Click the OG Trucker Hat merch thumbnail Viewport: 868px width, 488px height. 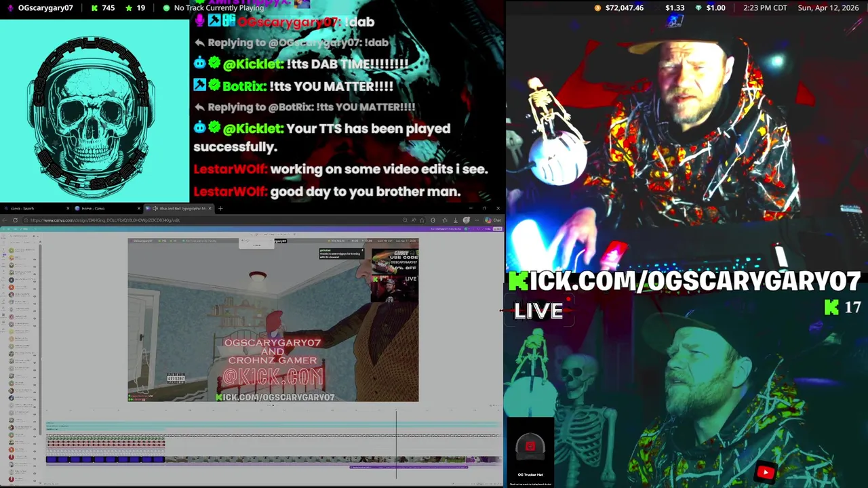click(x=530, y=452)
